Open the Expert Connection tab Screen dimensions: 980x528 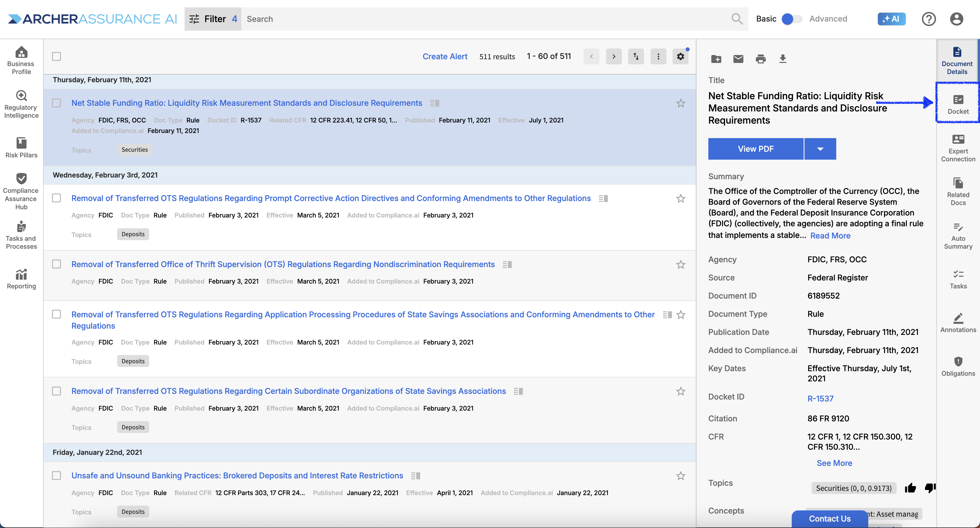[x=958, y=148]
